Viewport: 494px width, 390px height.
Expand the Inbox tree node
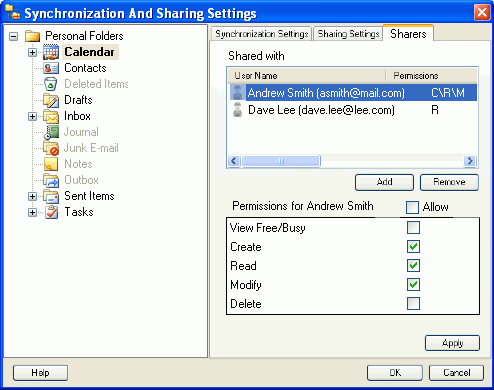[32, 116]
